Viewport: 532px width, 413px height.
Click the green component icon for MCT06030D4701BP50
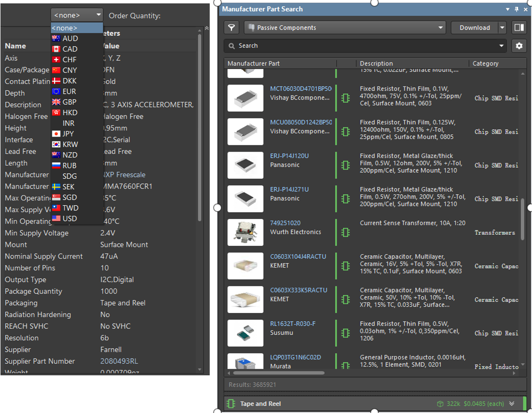tap(345, 98)
